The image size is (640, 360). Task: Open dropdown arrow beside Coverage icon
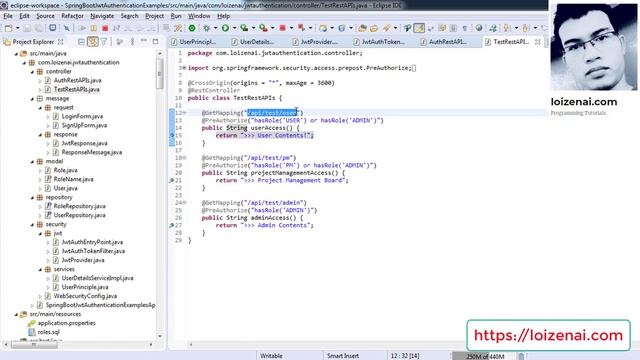[253, 28]
